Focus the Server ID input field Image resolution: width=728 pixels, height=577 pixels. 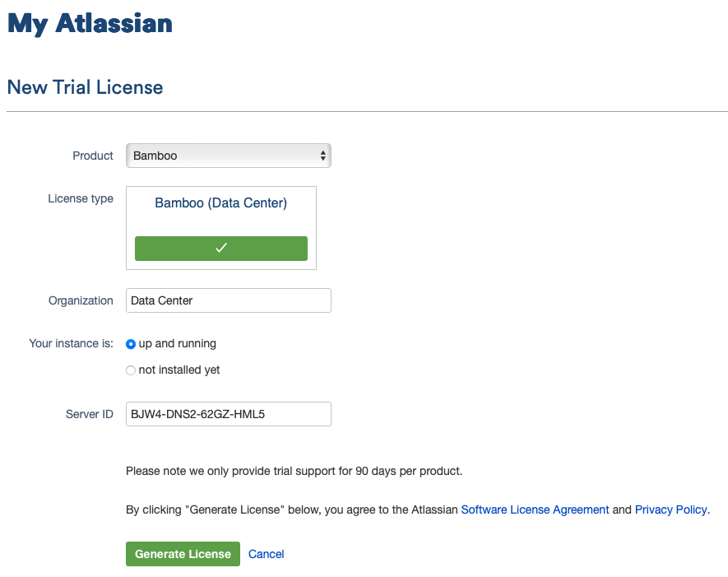[x=228, y=414]
